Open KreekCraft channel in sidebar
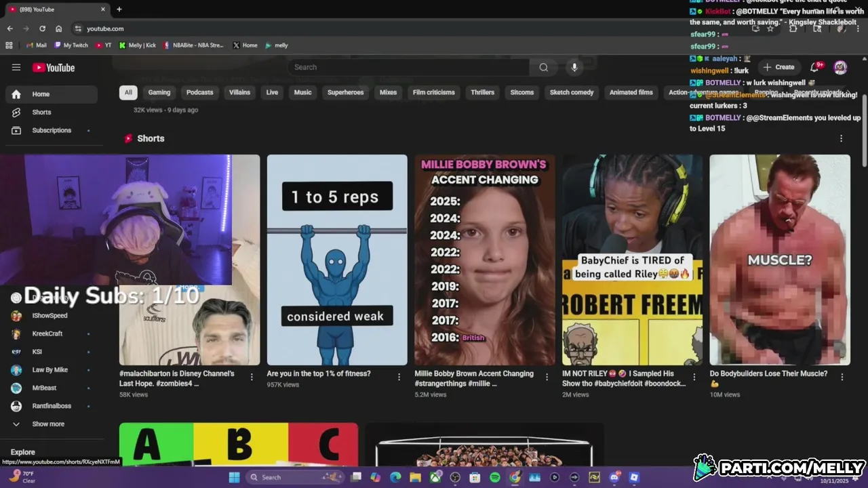This screenshot has height=488, width=868. tap(52, 333)
